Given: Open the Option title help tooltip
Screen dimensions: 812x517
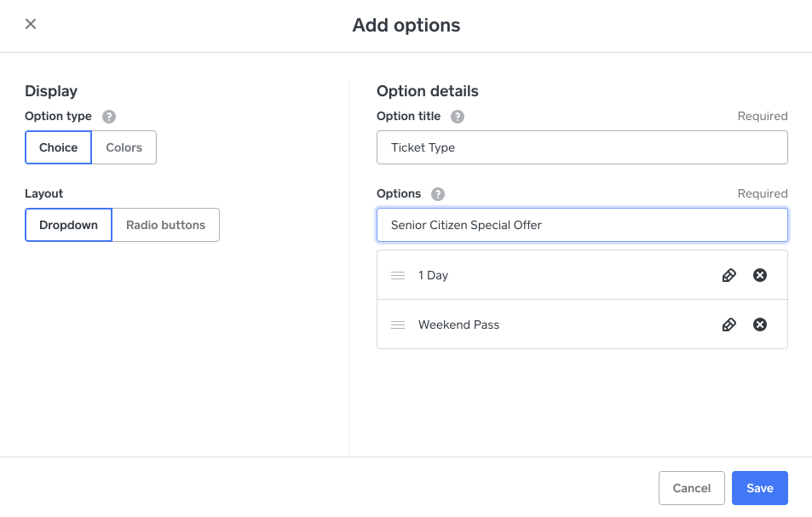Looking at the screenshot, I should click(x=458, y=117).
